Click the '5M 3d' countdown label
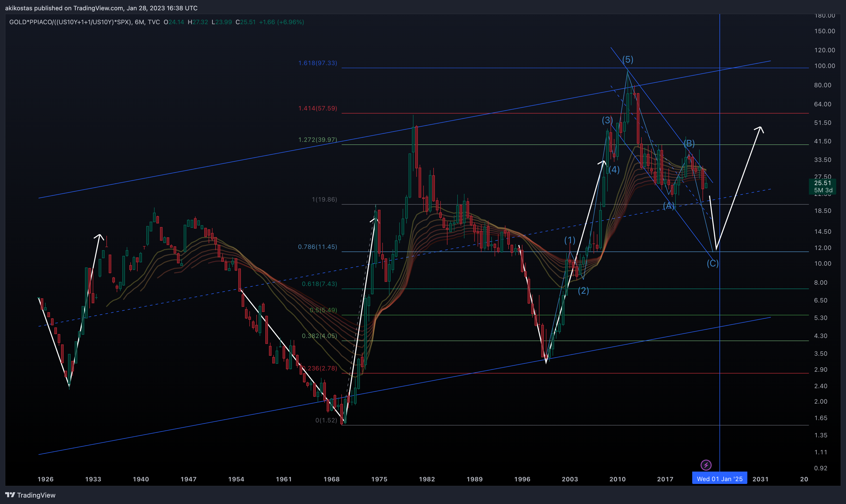This screenshot has width=846, height=504. pyautogui.click(x=823, y=190)
